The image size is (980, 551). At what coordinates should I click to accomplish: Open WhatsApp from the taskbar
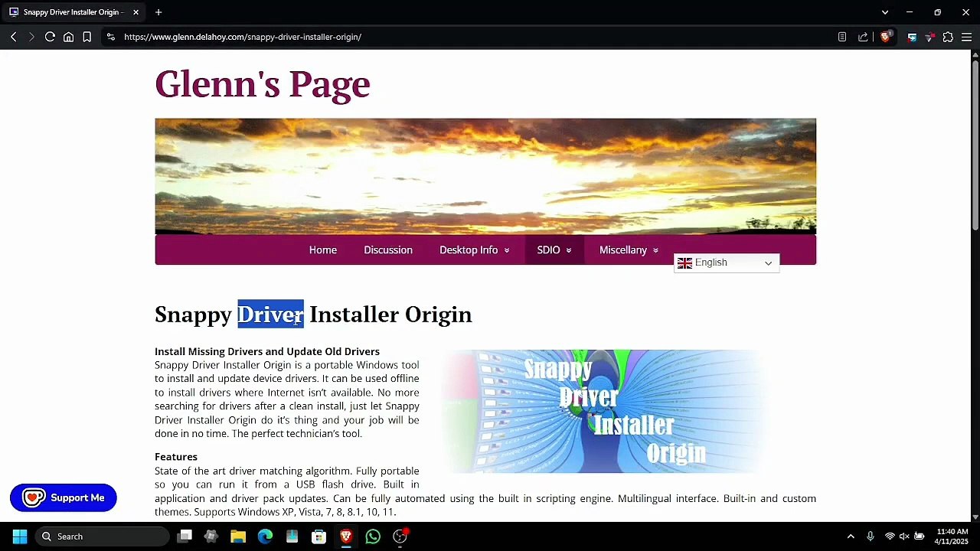[373, 536]
